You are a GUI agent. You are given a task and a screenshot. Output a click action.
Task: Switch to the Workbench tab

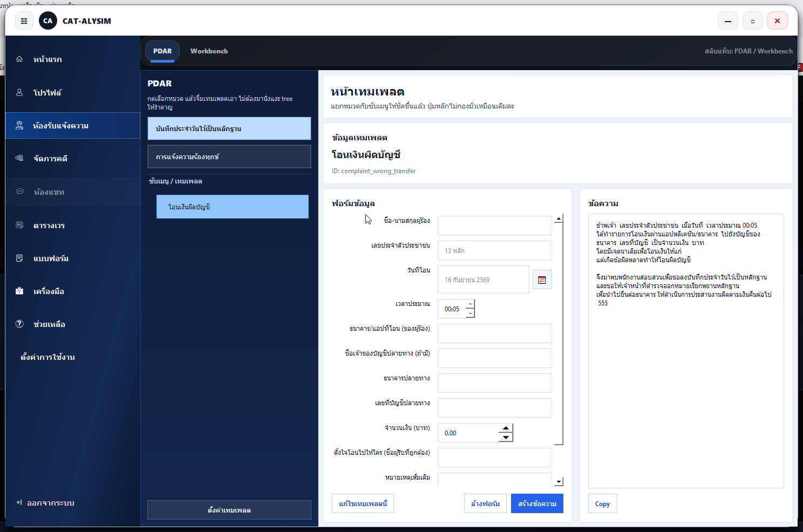209,51
